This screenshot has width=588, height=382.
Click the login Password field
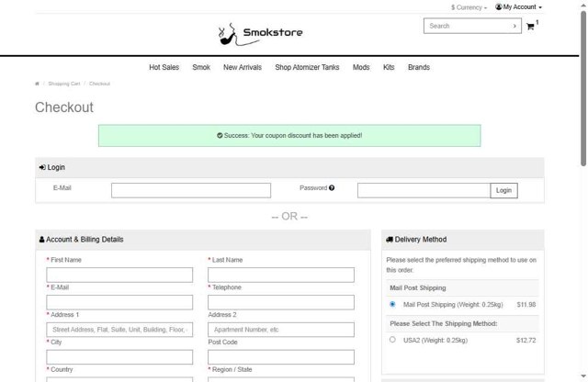[x=424, y=190]
